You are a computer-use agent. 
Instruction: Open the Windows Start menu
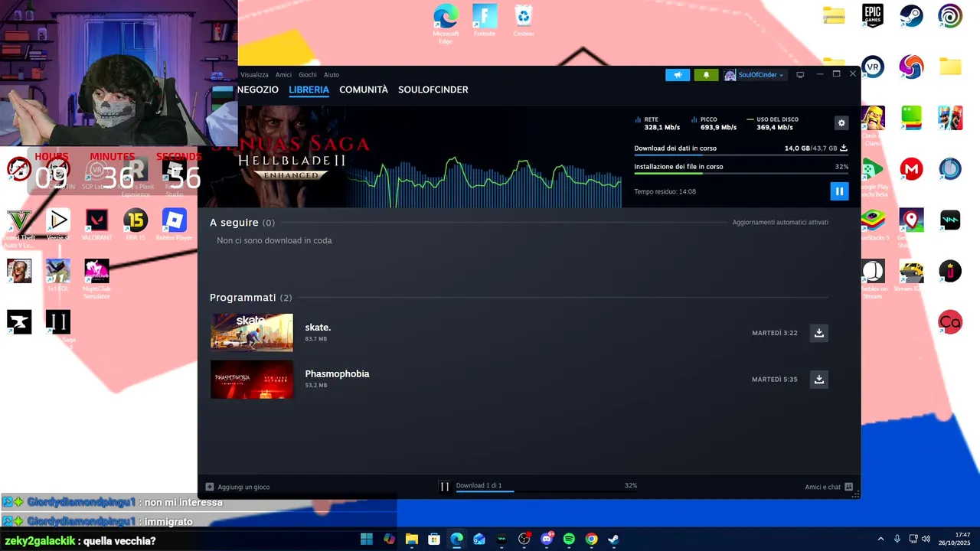[x=367, y=539]
